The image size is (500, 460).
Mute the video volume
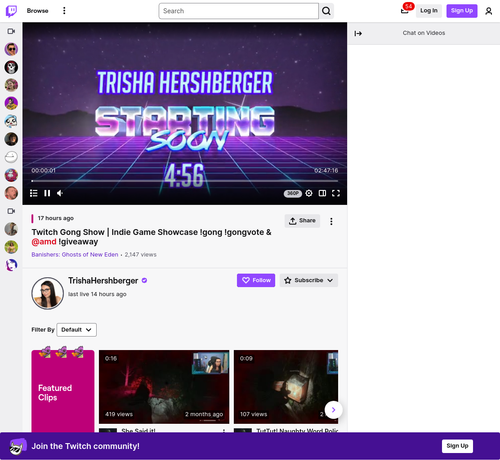pyautogui.click(x=60, y=193)
